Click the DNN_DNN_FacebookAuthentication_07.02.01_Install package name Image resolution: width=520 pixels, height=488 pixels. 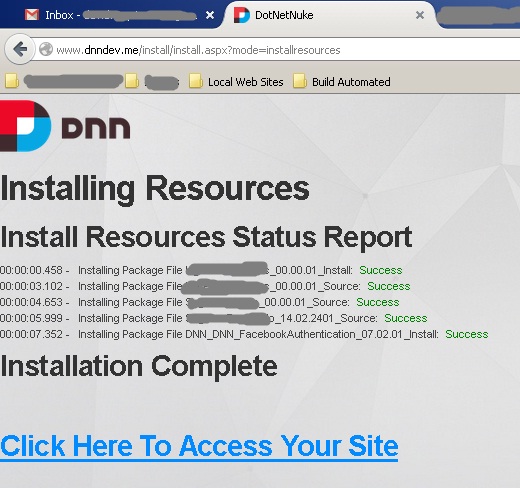311,334
